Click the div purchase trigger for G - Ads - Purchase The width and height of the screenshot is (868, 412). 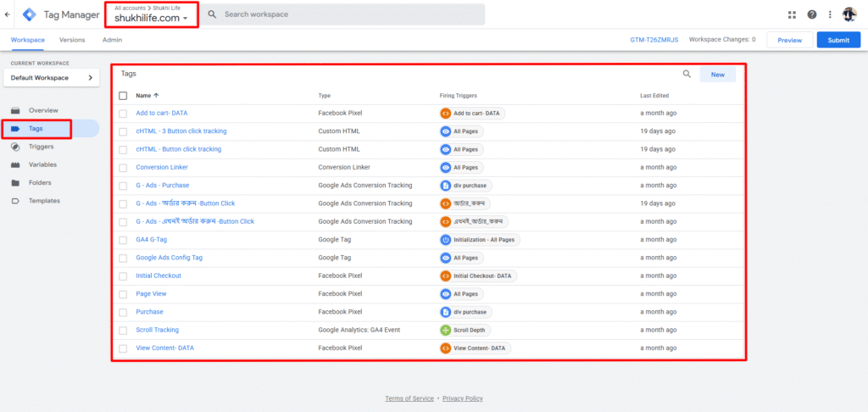(x=465, y=186)
